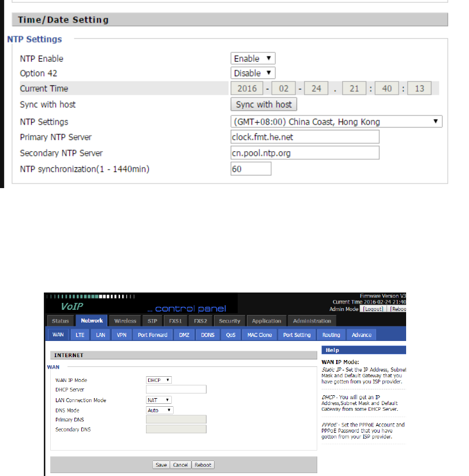Open the Application tab
Image resolution: width=469 pixels, height=476 pixels.
[267, 321]
